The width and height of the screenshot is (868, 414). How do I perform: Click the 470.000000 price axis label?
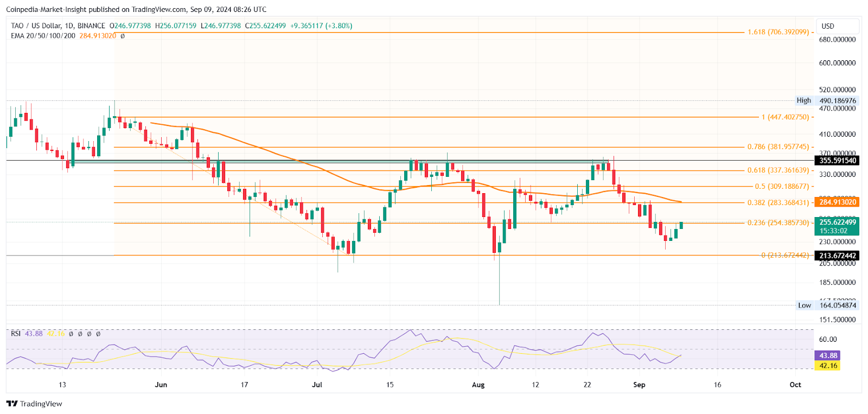click(838, 109)
